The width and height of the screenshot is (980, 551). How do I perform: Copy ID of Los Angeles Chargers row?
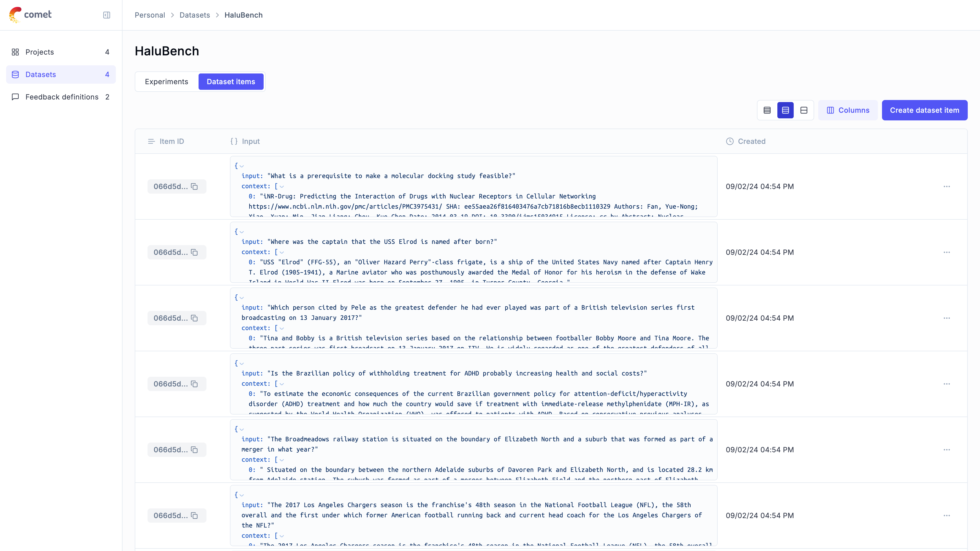[194, 516]
